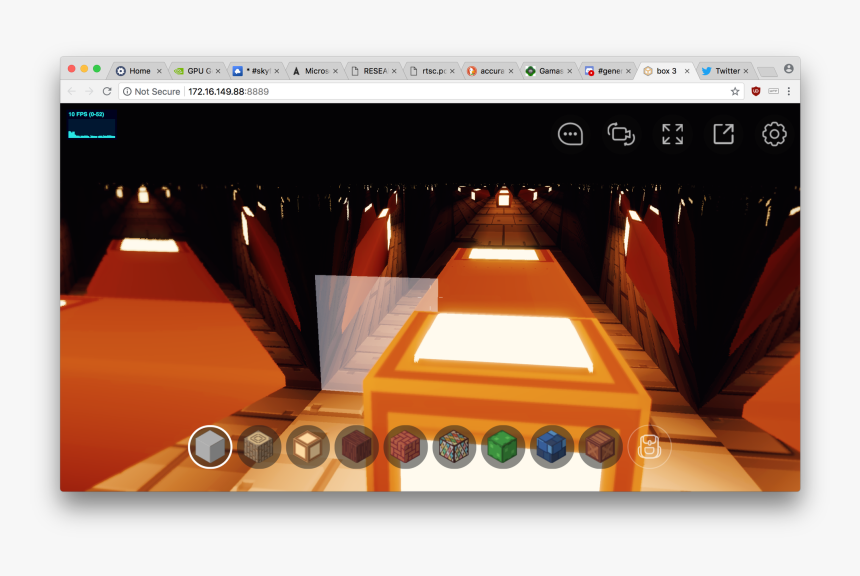The width and height of the screenshot is (860, 576).
Task: Enter fullscreen mode
Action: (672, 134)
